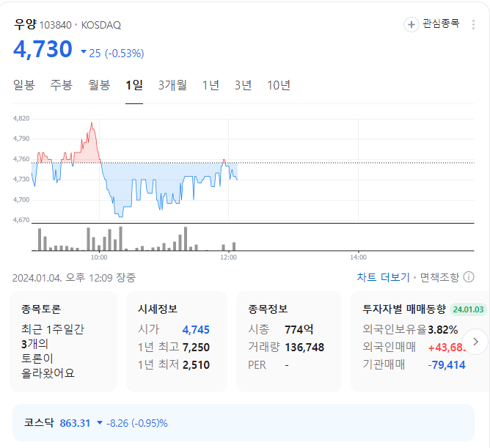The image size is (490, 448).
Task: Click the 거래량 value 136,748
Action: pyautogui.click(x=304, y=347)
